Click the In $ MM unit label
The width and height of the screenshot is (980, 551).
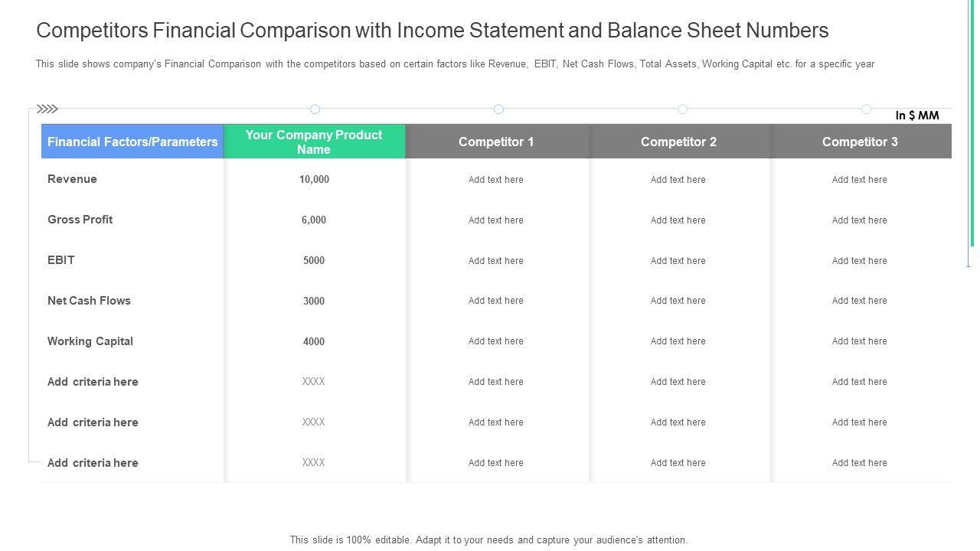pyautogui.click(x=917, y=116)
